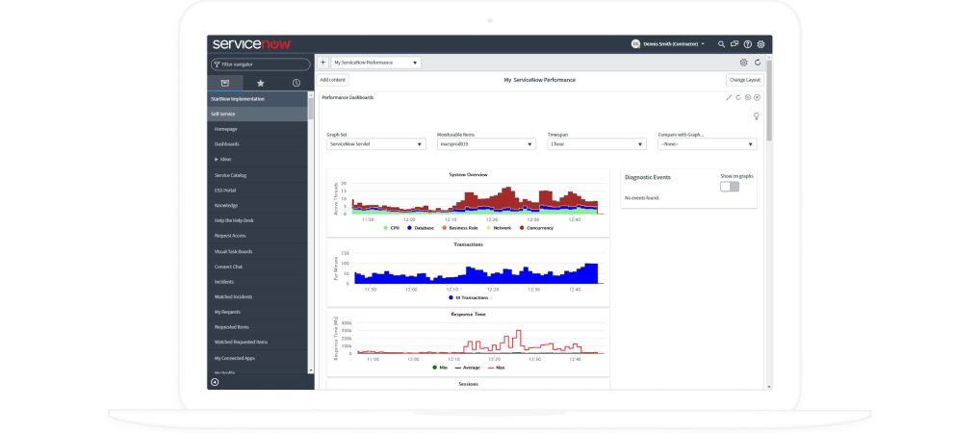Viewport: 980px width, 433px height.
Task: Toggle Database series in legend
Action: click(x=421, y=228)
